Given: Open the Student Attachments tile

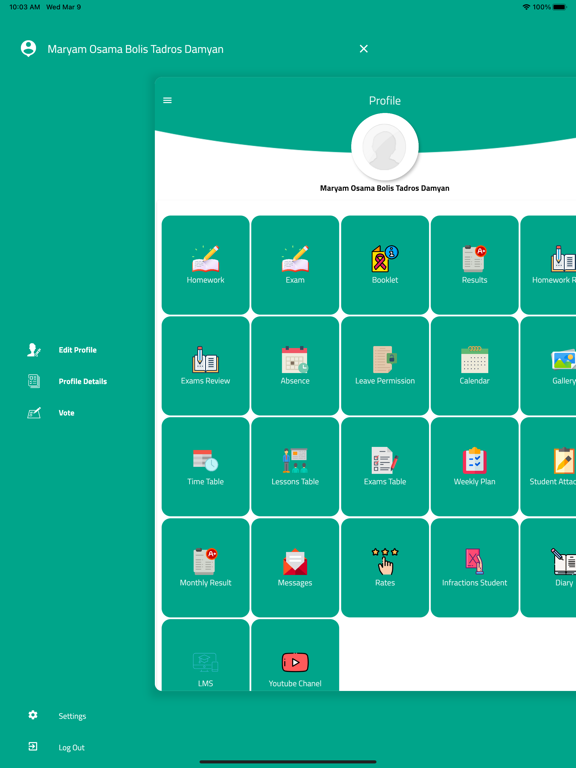Looking at the screenshot, I should (549, 467).
